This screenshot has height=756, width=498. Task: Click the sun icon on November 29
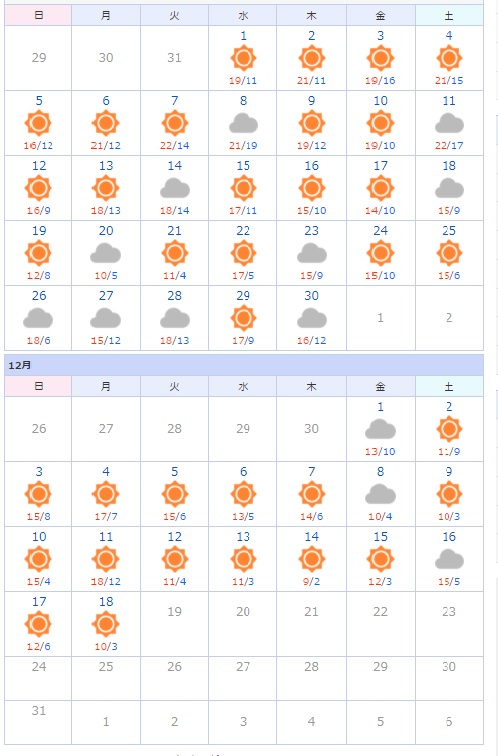click(243, 318)
